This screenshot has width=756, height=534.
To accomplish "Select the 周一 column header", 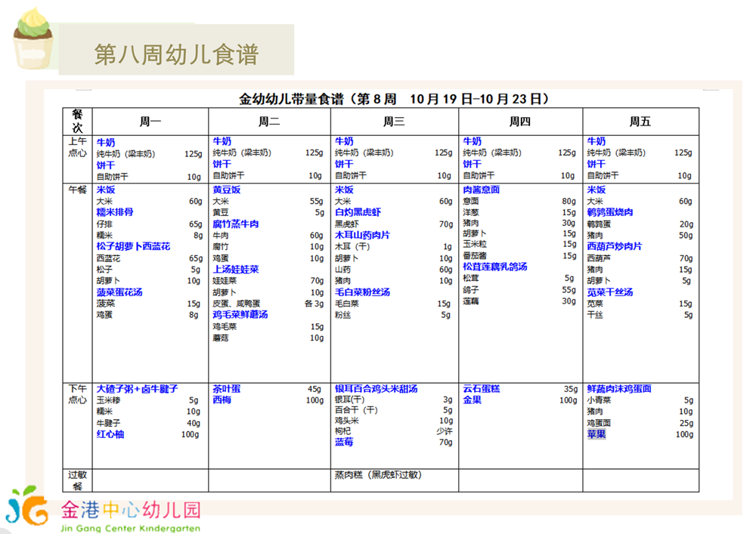I will (150, 122).
